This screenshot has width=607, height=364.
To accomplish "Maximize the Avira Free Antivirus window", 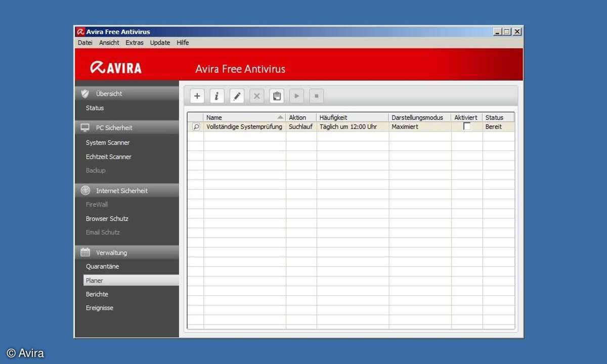I will click(x=507, y=31).
